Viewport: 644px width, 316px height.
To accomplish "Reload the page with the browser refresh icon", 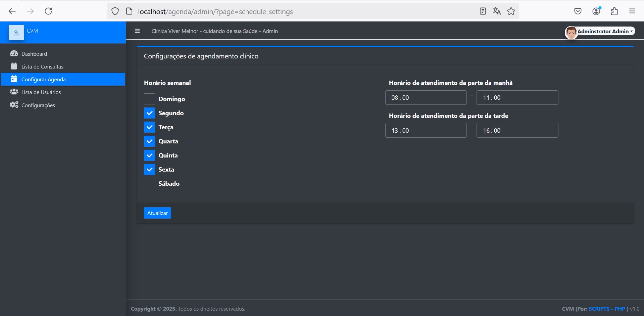I will point(48,11).
